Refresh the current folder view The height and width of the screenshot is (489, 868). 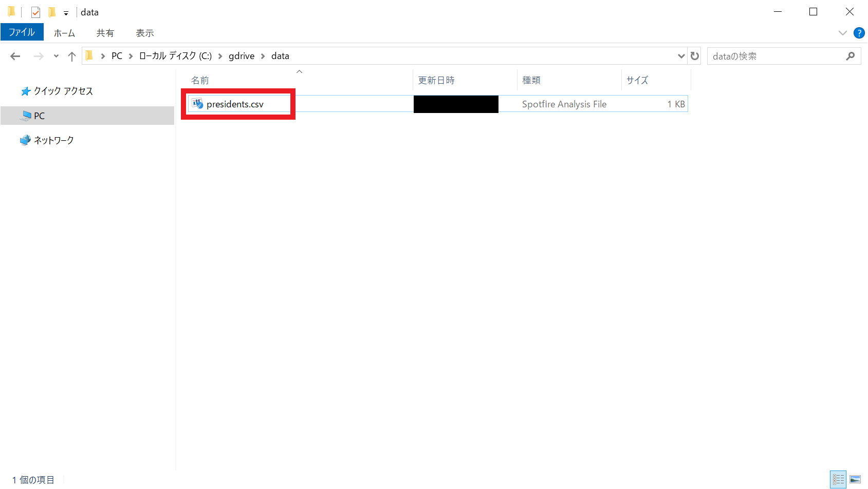coord(695,56)
